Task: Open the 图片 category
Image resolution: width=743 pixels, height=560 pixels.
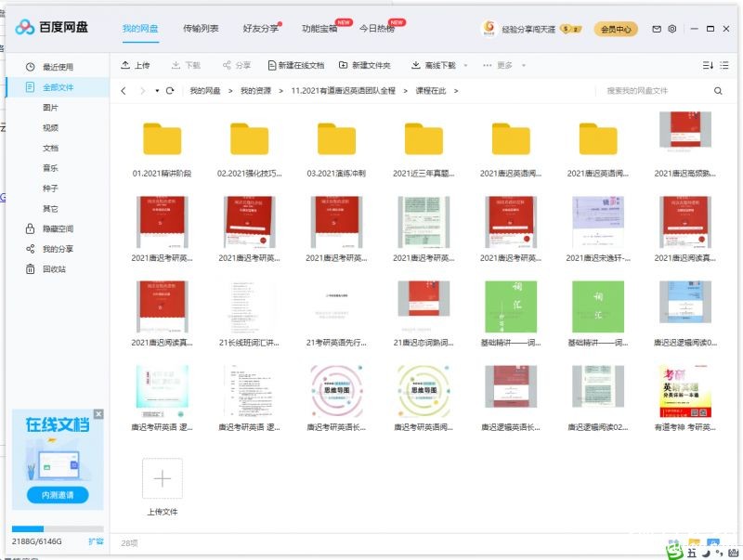Action: click(51, 108)
